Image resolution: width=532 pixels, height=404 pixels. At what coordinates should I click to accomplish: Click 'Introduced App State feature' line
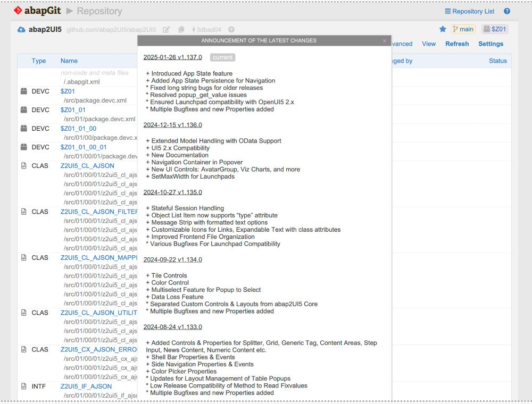point(189,73)
